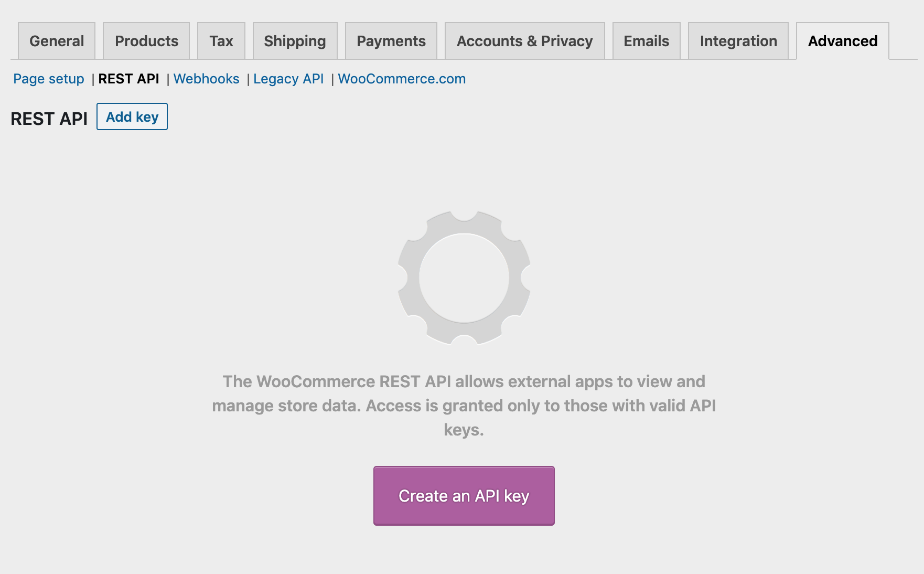This screenshot has height=574, width=924.
Task: Open Accounts & Privacy tab
Action: [525, 41]
